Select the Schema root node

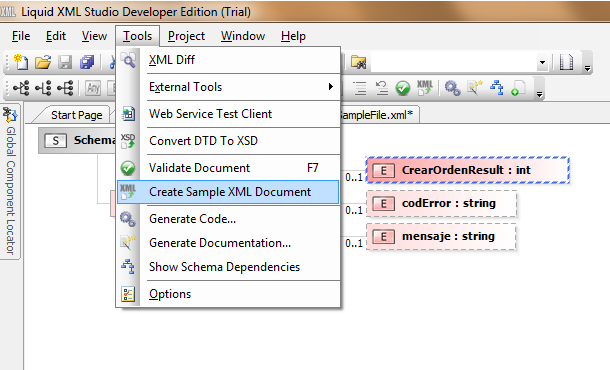tap(78, 140)
